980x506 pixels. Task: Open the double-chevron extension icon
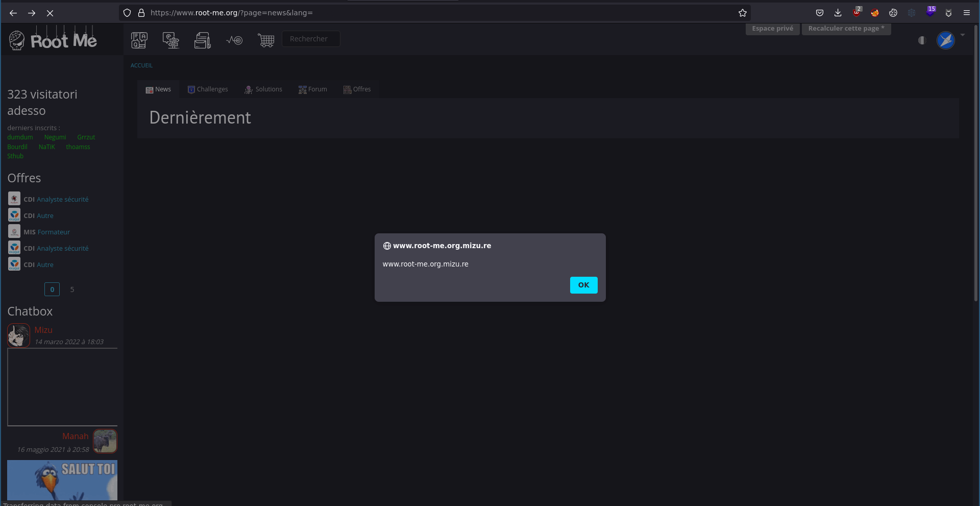[x=948, y=13]
